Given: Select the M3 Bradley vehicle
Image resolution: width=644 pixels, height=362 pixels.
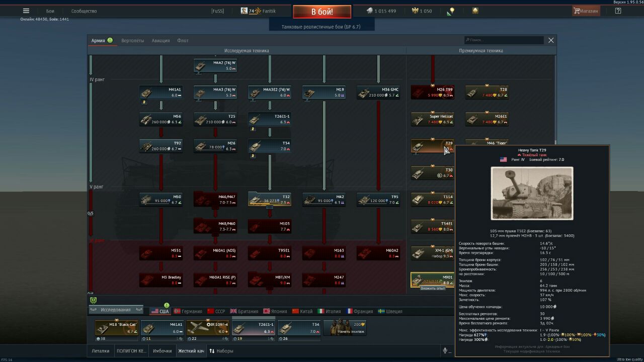Looking at the screenshot, I should (161, 280).
